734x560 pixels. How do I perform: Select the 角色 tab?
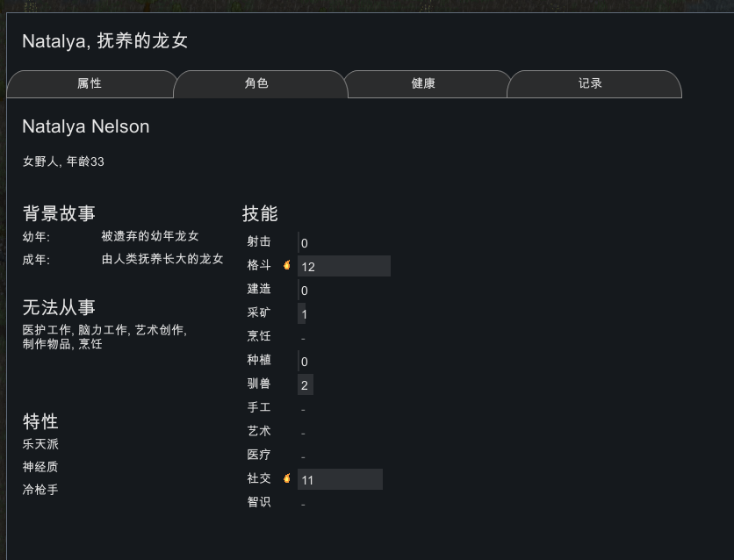click(x=256, y=84)
